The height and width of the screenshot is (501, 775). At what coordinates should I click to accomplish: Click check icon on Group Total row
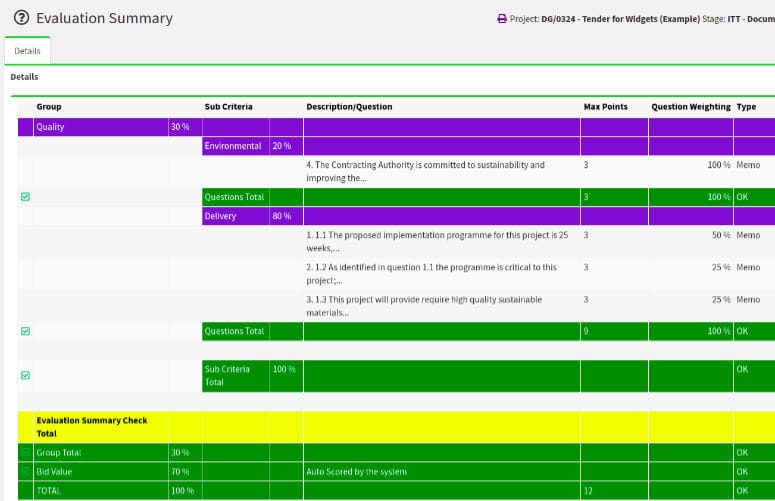click(x=25, y=453)
